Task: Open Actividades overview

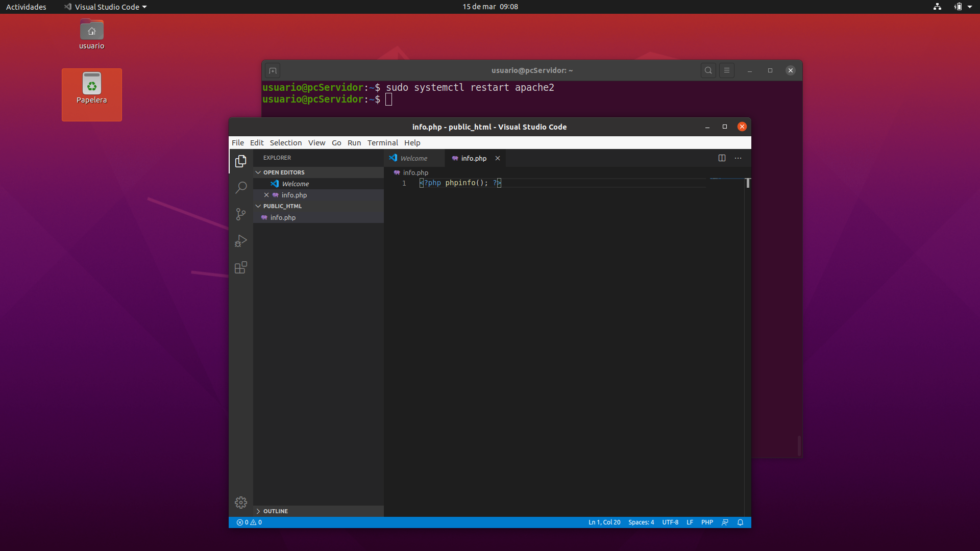Action: (26, 7)
